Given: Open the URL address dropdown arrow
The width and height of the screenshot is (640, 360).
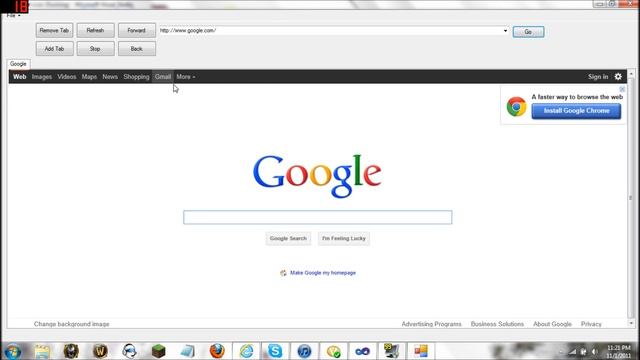Looking at the screenshot, I should [x=505, y=31].
